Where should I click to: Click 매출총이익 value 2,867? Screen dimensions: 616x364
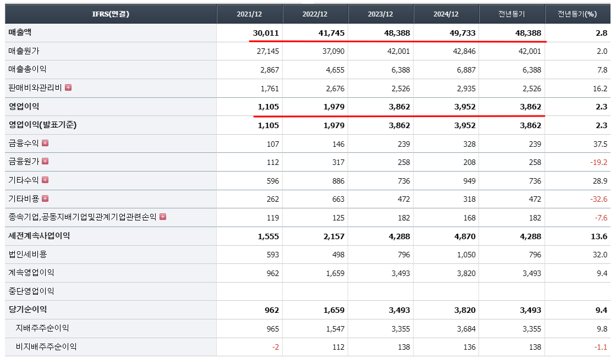point(270,70)
